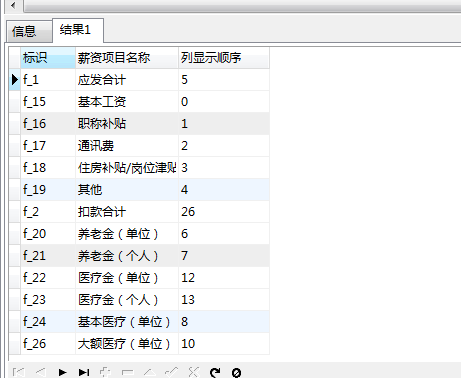Click the 其他 cell

pos(127,190)
